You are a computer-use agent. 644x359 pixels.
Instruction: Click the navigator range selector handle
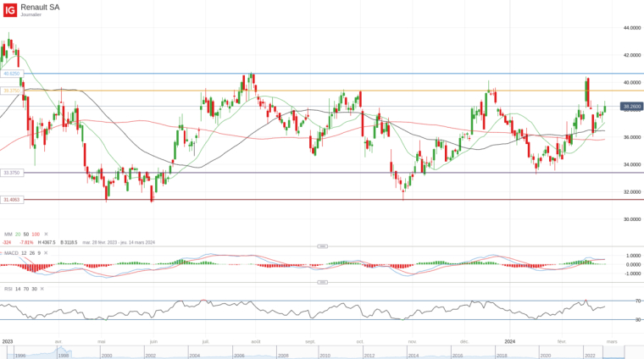[x=613, y=352]
